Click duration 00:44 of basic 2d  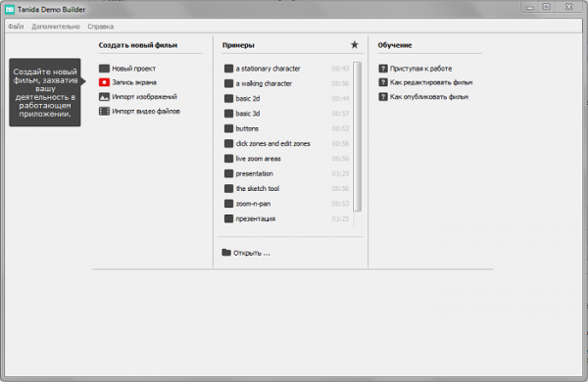[340, 99]
